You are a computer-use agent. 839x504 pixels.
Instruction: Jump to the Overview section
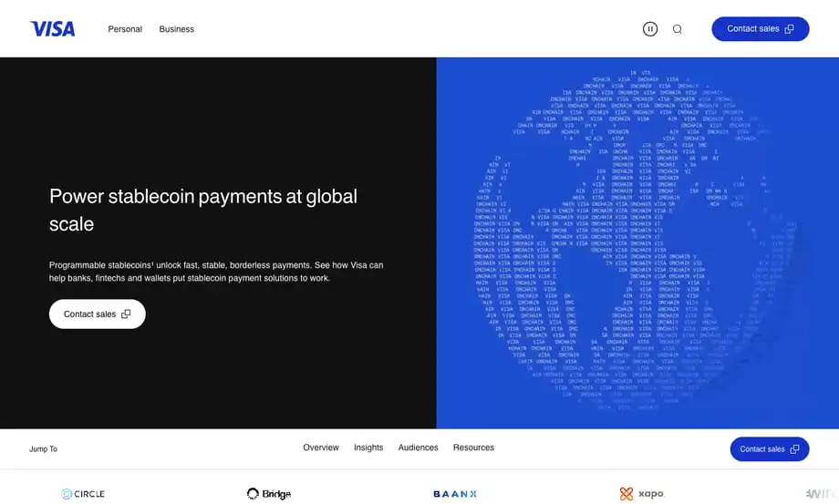[320, 447]
